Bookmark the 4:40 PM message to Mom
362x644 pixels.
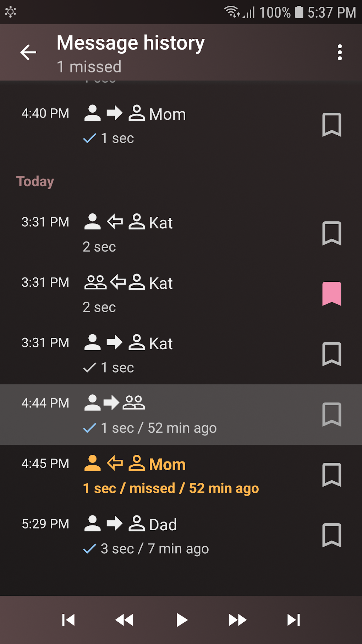331,125
